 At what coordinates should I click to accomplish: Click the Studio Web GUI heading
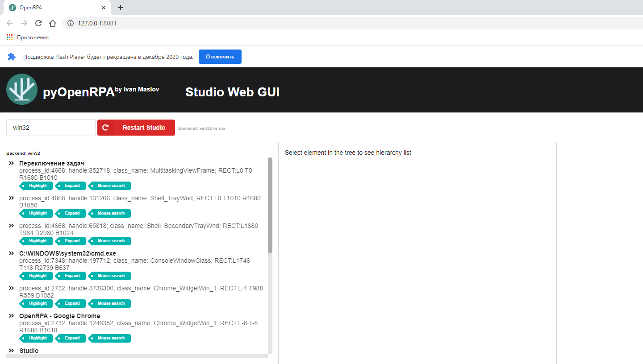[x=232, y=92]
